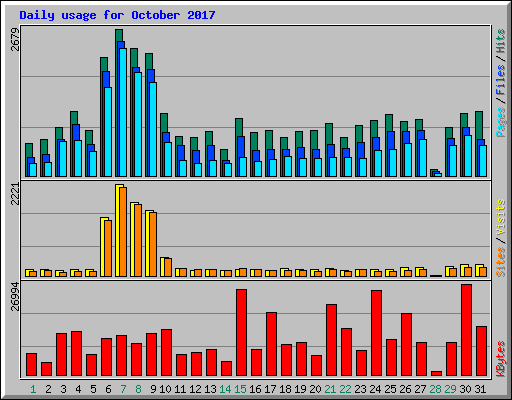Image resolution: width=512 pixels, height=400 pixels.
Task: Click day 5 on the x-axis
Action: [x=93, y=389]
